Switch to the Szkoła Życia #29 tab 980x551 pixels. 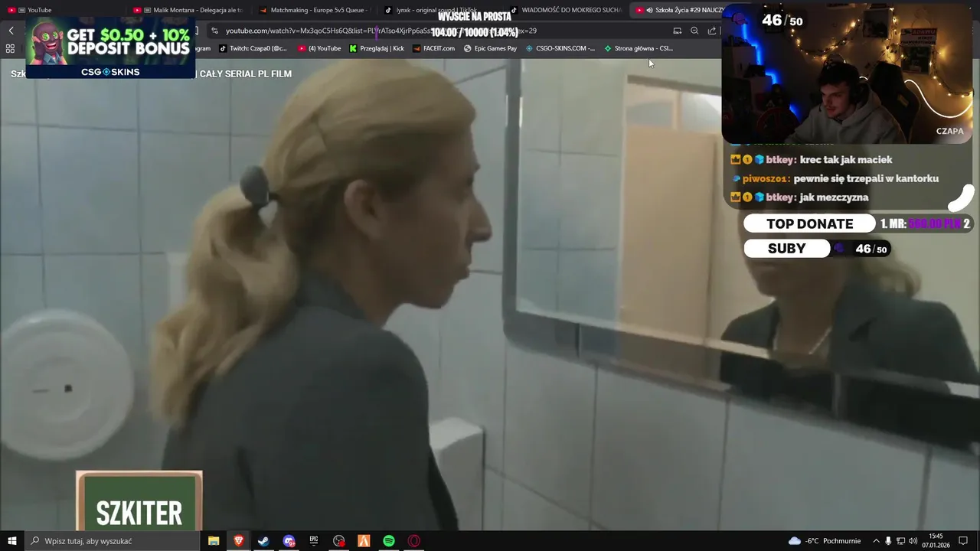tap(678, 10)
